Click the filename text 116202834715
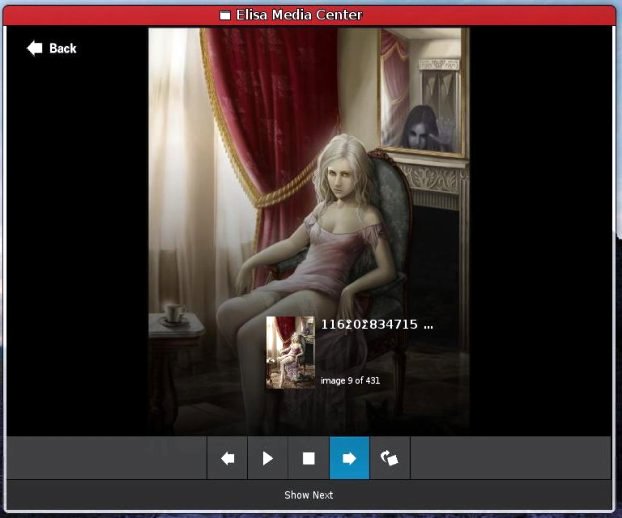The width and height of the screenshot is (622, 518). click(x=377, y=325)
